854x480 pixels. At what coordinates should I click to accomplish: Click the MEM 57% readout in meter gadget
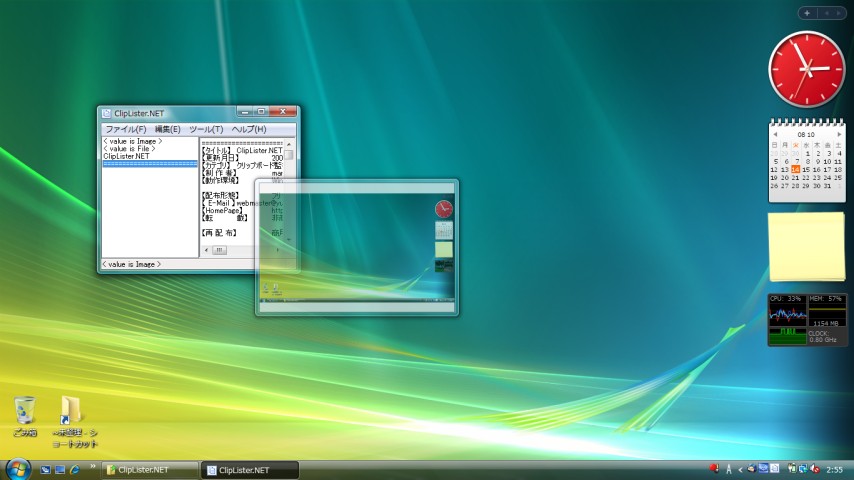(x=826, y=299)
